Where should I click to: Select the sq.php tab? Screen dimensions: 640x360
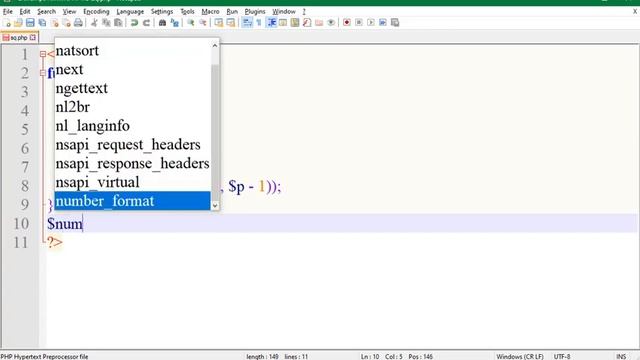coord(18,38)
